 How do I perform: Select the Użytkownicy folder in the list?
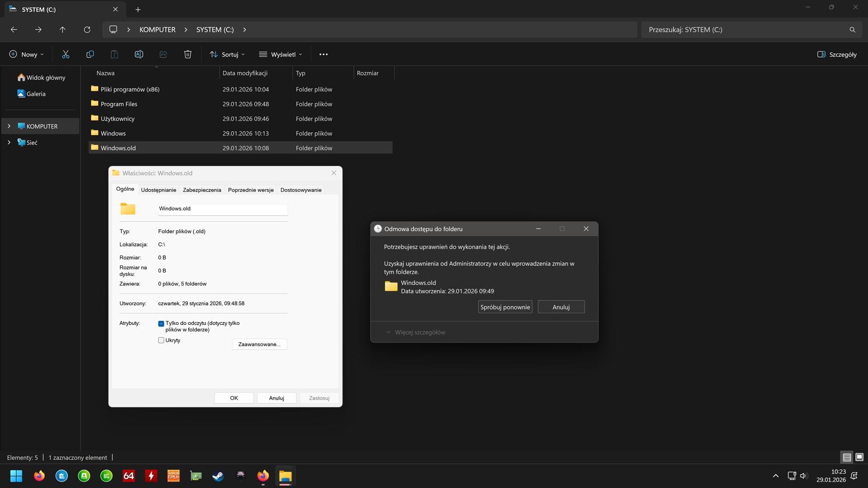click(118, 119)
